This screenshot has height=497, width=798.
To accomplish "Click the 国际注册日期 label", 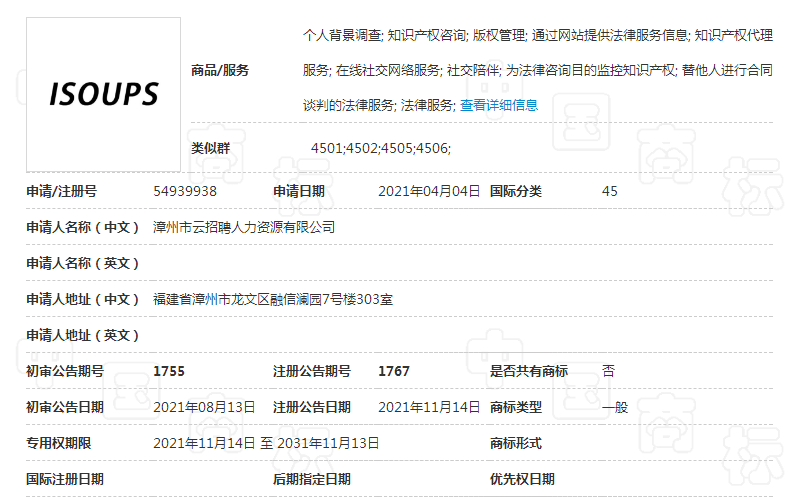I will (x=65, y=479).
